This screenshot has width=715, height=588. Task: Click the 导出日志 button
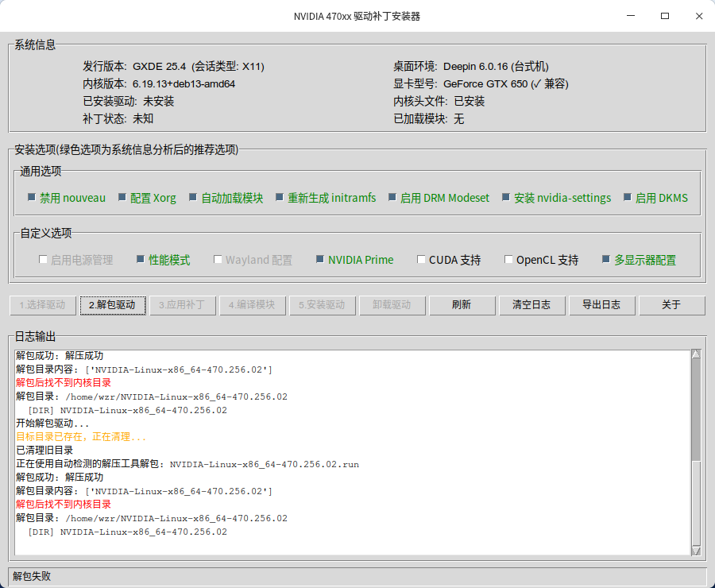tap(602, 305)
